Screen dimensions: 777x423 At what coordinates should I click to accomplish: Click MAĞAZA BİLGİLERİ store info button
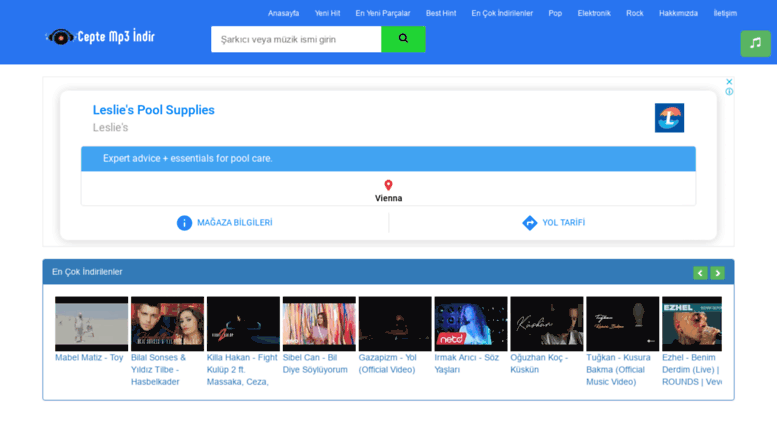225,223
